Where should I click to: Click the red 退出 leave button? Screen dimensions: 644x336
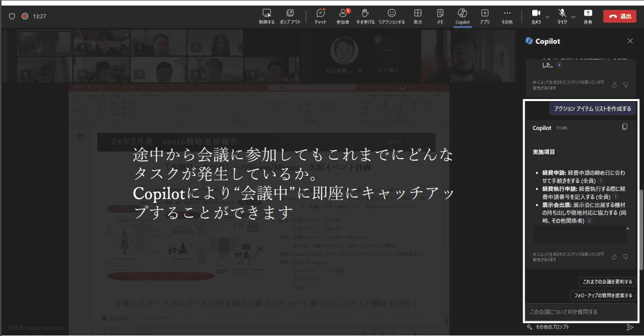pyautogui.click(x=620, y=16)
